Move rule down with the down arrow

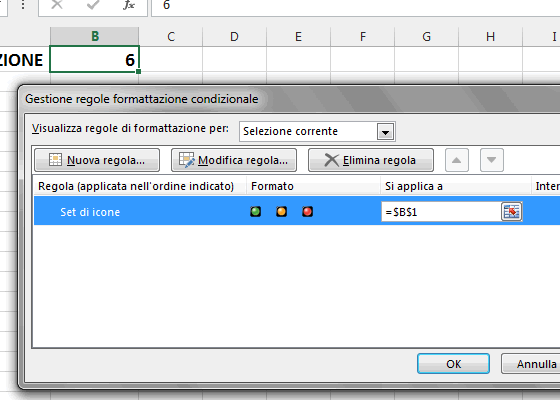tap(492, 160)
